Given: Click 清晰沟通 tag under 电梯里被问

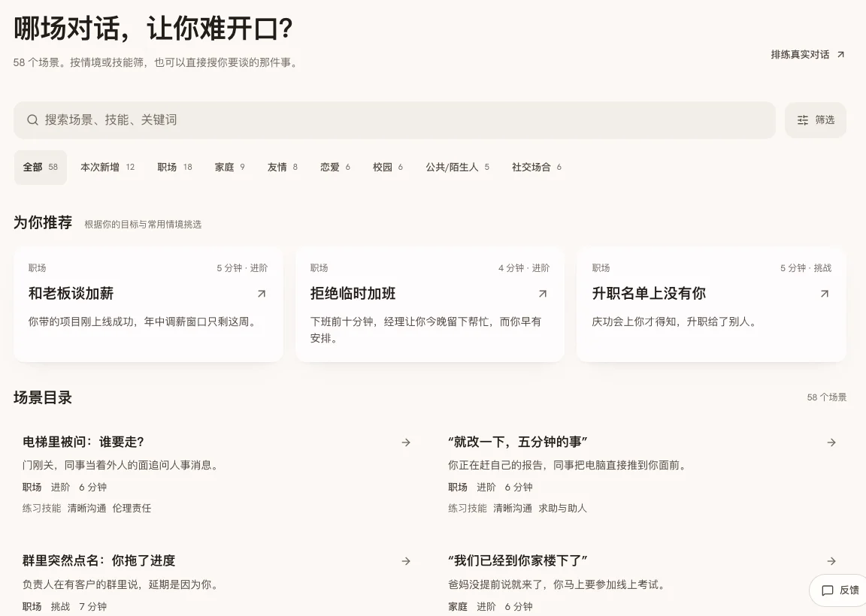Looking at the screenshot, I should click(x=86, y=509).
